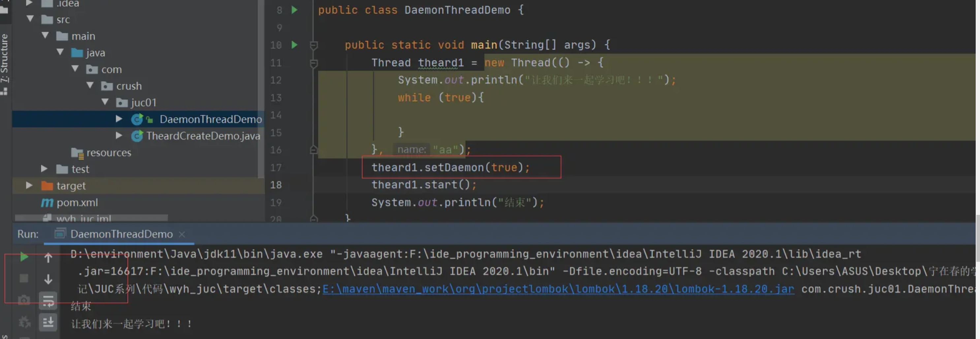Select the com package
The height and width of the screenshot is (339, 980).
pos(111,70)
